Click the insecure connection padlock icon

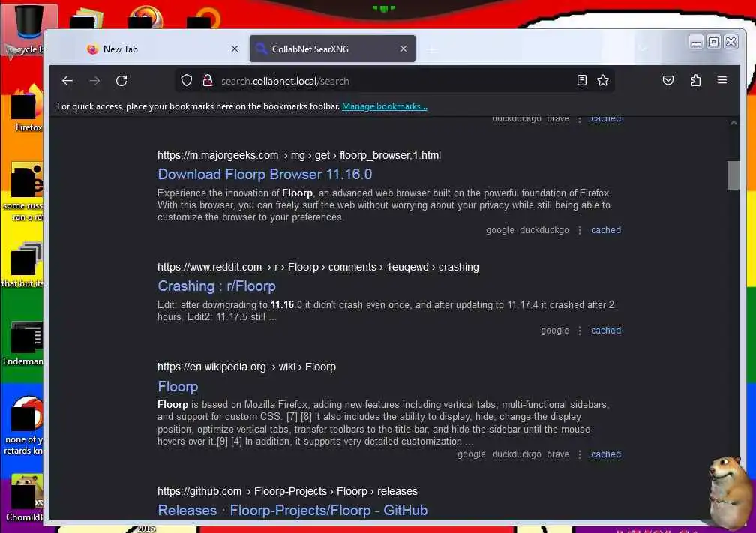tap(208, 80)
